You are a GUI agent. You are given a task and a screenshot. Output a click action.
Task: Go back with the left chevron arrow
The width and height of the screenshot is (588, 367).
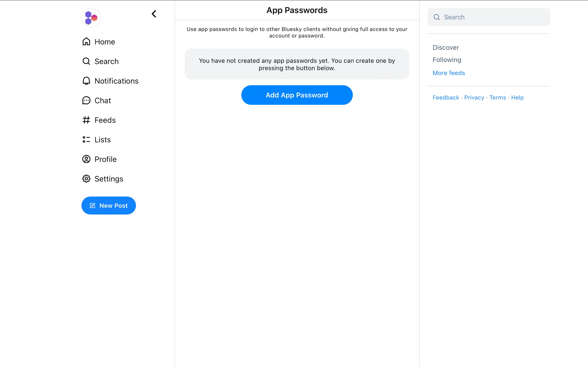click(154, 14)
